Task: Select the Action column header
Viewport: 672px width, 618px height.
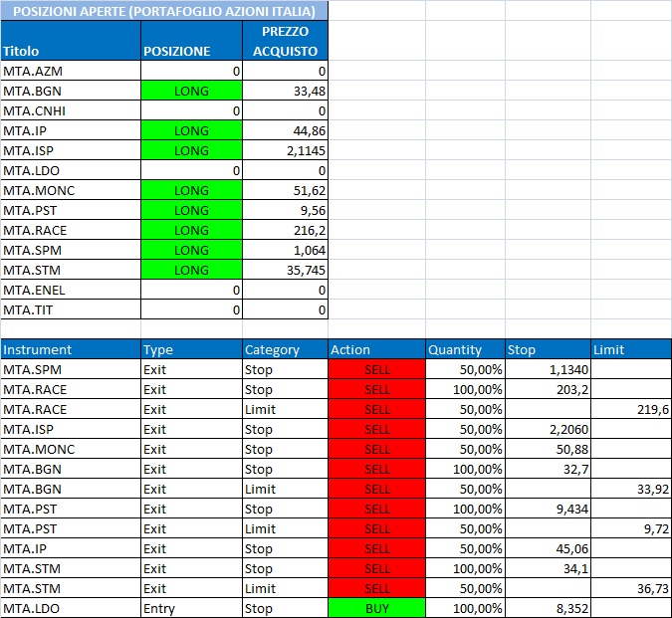Action: 377,349
